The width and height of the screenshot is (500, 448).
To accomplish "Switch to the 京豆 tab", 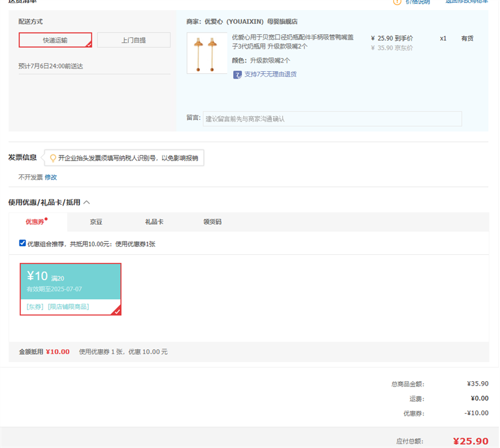I will pos(96,222).
